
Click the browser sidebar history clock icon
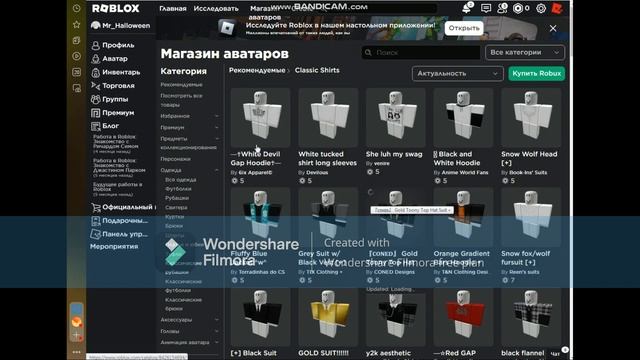click(76, 9)
